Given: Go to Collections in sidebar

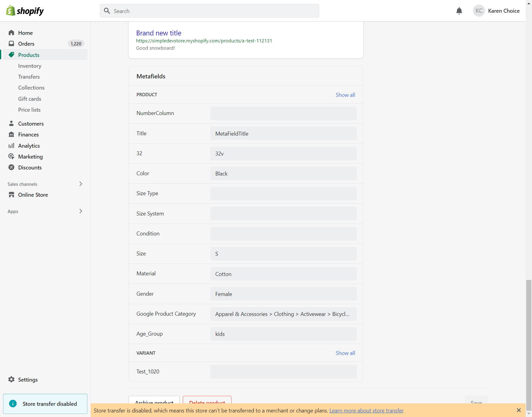Looking at the screenshot, I should pos(31,88).
